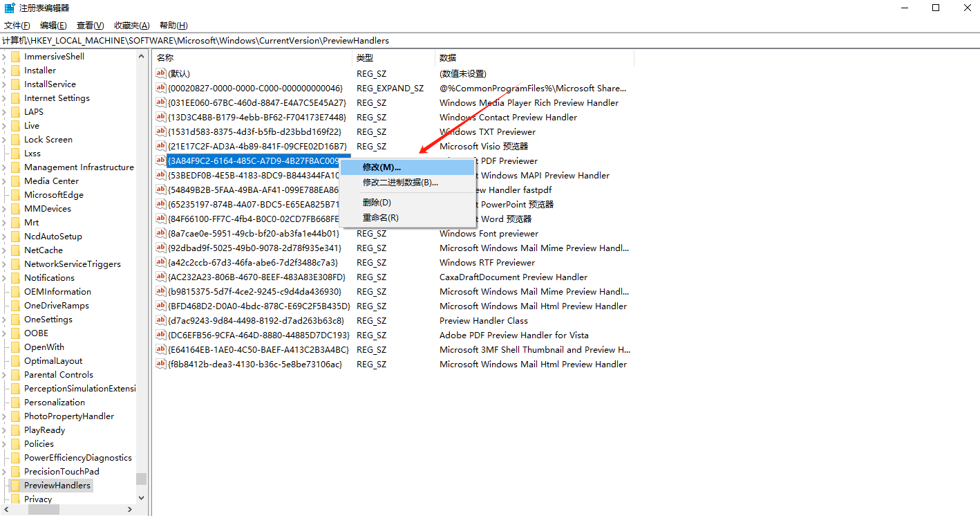
Task: Click the icon beside {b9815375-5d7f-4ce2-9245-c9d4da436930}
Action: (161, 291)
